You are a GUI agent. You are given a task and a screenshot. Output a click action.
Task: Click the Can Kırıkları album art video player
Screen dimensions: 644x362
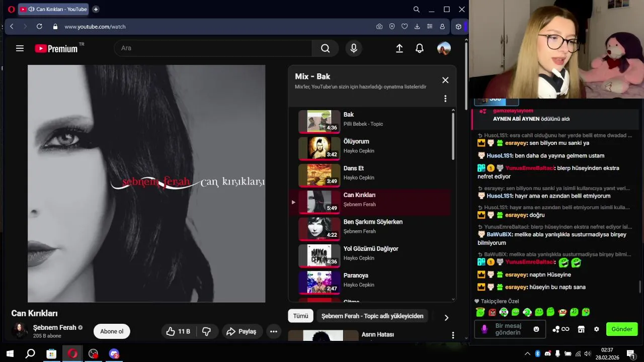point(146,184)
